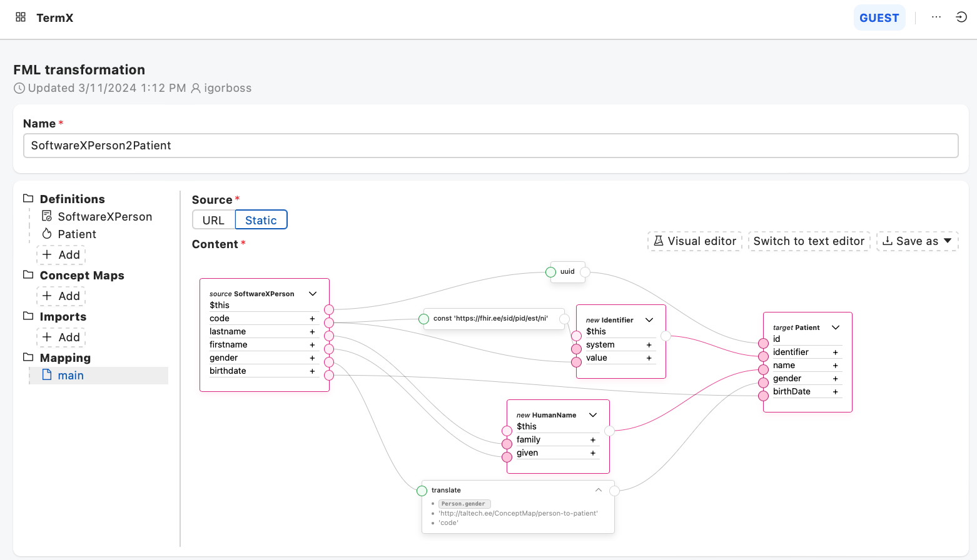Click the plus icon on family row
The image size is (977, 560).
click(593, 440)
